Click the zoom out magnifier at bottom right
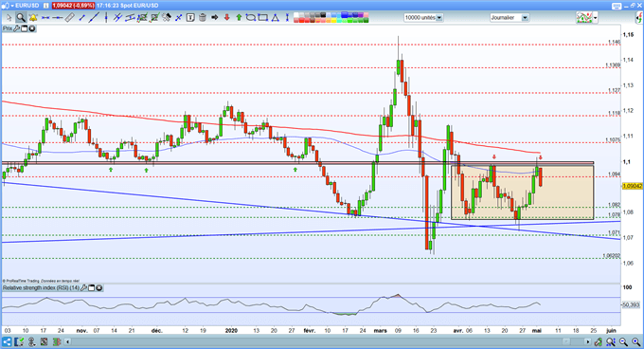 623,341
